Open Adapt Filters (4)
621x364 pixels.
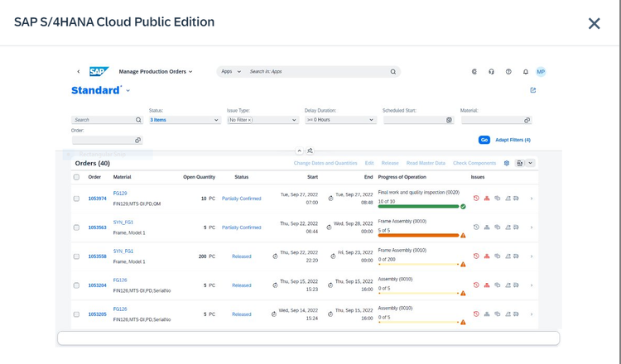(x=513, y=140)
